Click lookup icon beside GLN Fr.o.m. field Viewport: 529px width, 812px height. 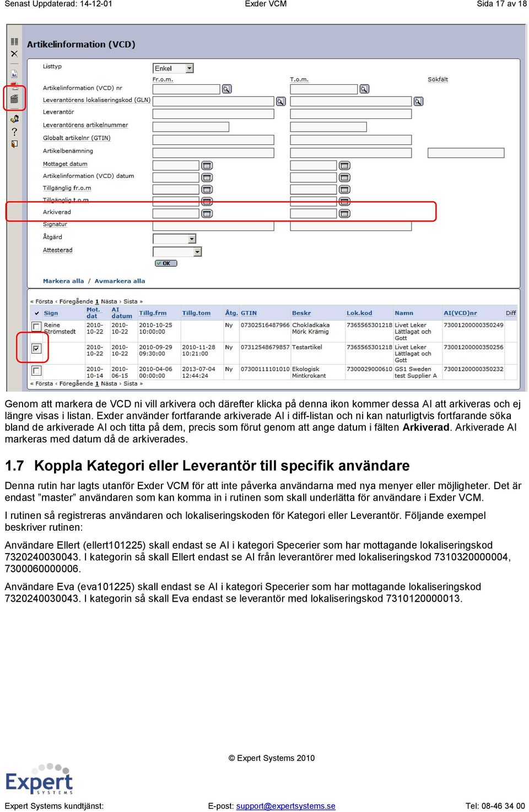click(x=280, y=101)
